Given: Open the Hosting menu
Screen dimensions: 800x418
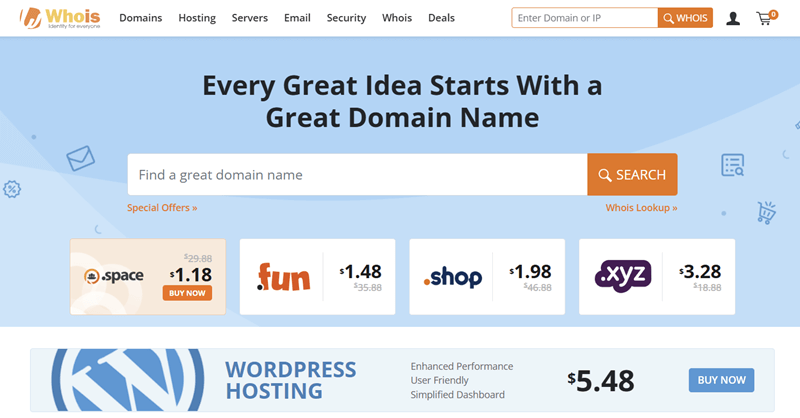Looking at the screenshot, I should (x=197, y=18).
